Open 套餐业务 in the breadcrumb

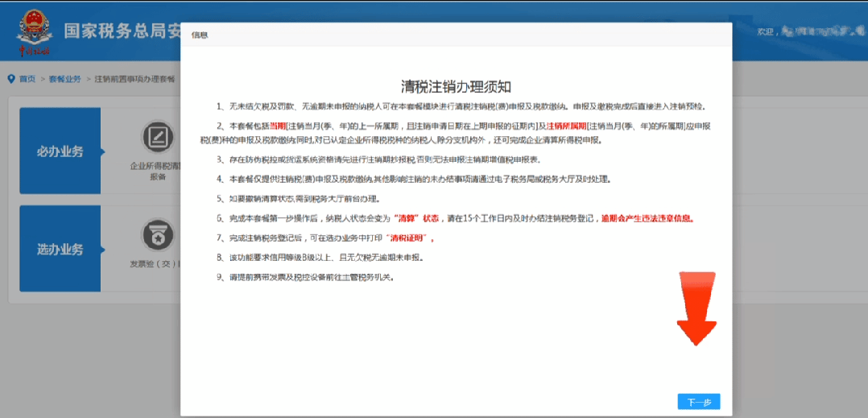pos(65,79)
